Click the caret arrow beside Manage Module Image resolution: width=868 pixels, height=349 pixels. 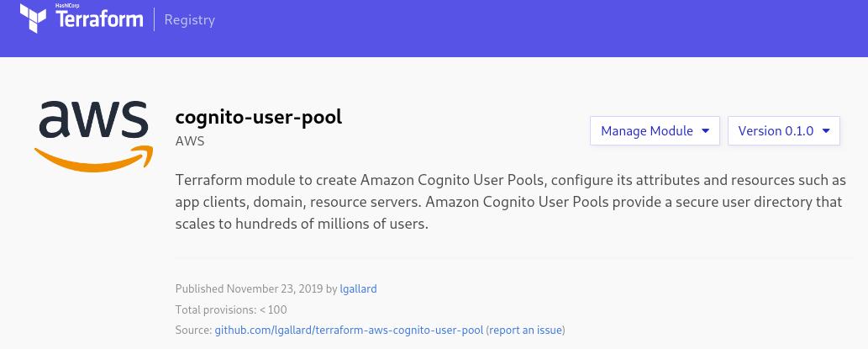click(x=705, y=131)
